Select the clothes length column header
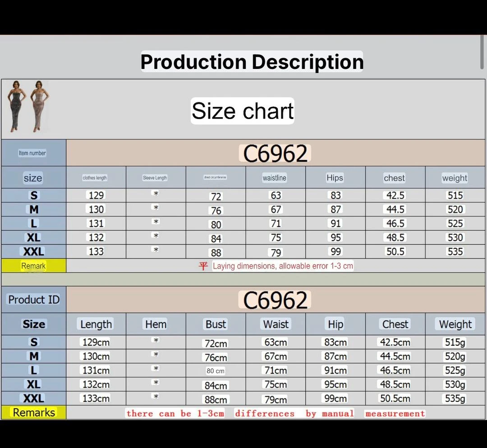This screenshot has width=487, height=448. pos(95,178)
